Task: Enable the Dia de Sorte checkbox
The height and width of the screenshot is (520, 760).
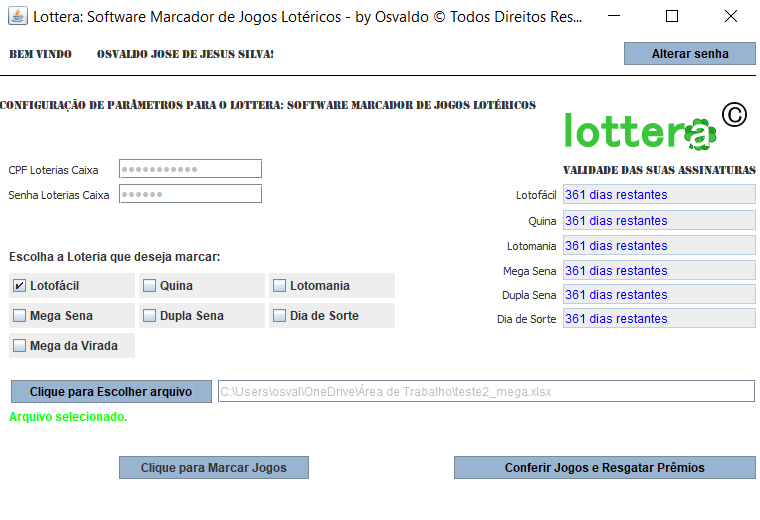Action: (279, 316)
